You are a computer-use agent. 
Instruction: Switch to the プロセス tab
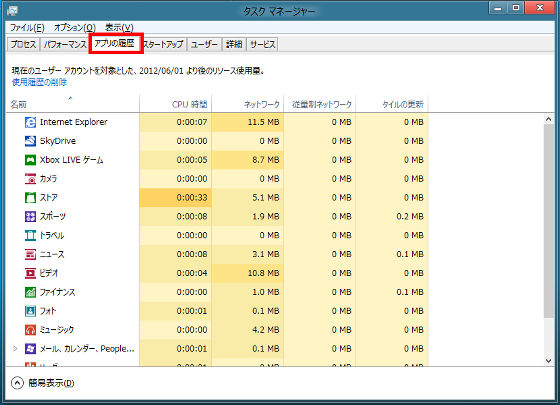23,45
